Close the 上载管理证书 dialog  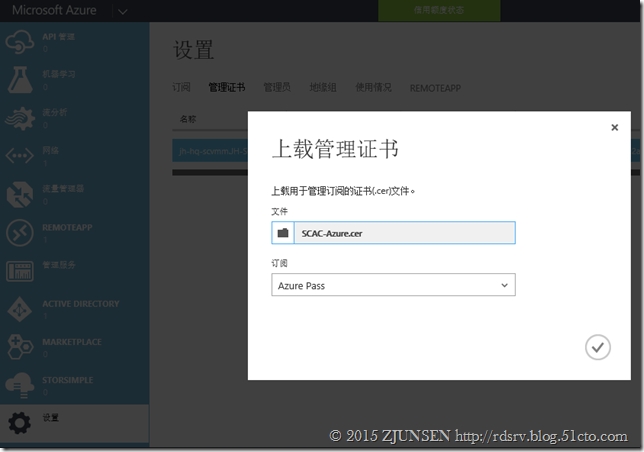click(x=614, y=127)
